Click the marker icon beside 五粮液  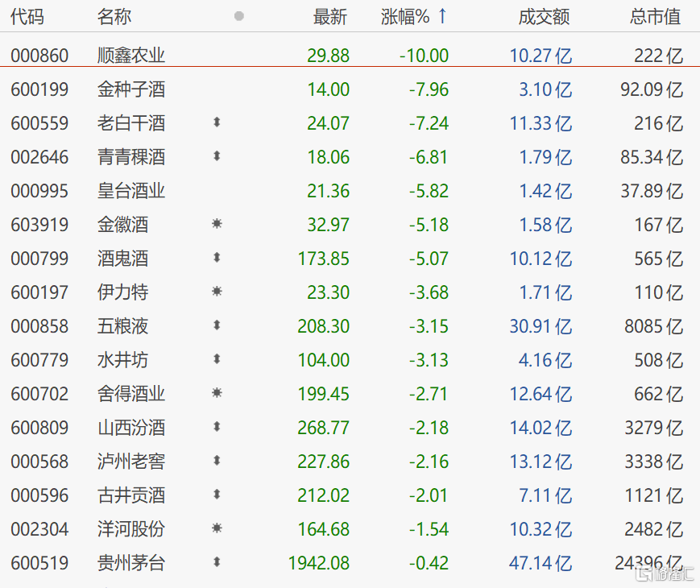point(217,325)
